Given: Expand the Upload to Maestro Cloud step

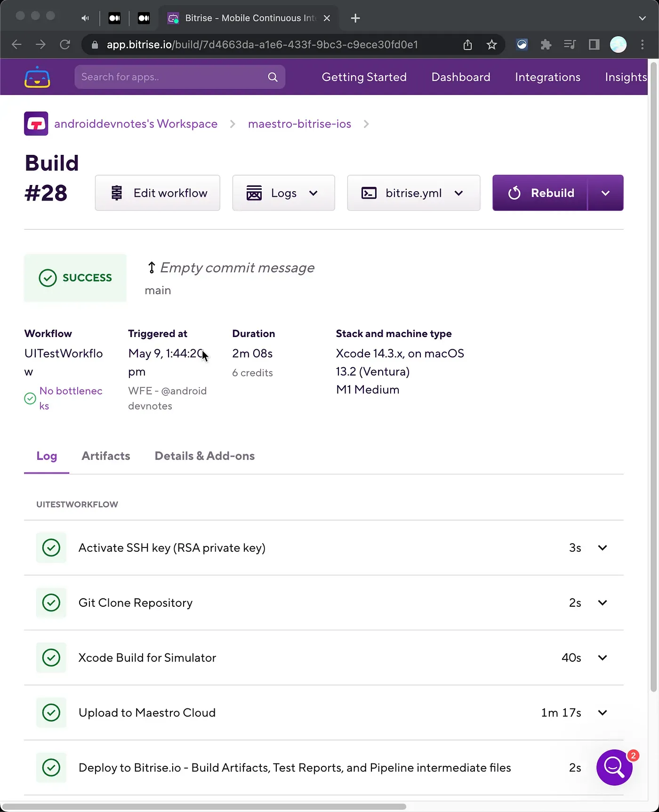Looking at the screenshot, I should click(x=602, y=713).
